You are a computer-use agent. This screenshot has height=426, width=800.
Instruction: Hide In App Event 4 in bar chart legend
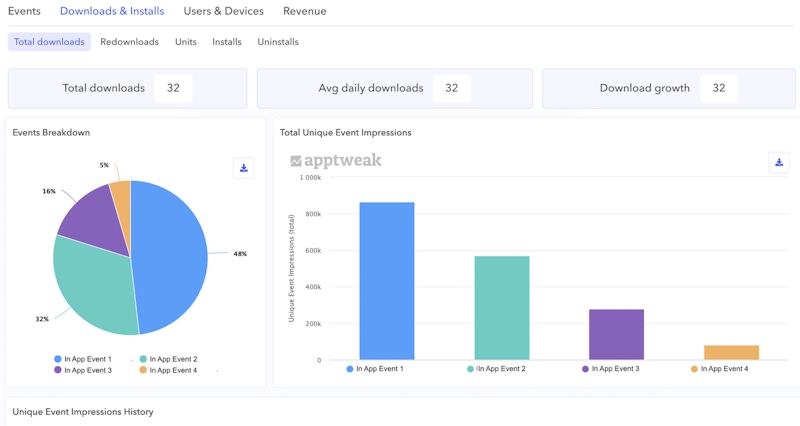[x=724, y=369]
